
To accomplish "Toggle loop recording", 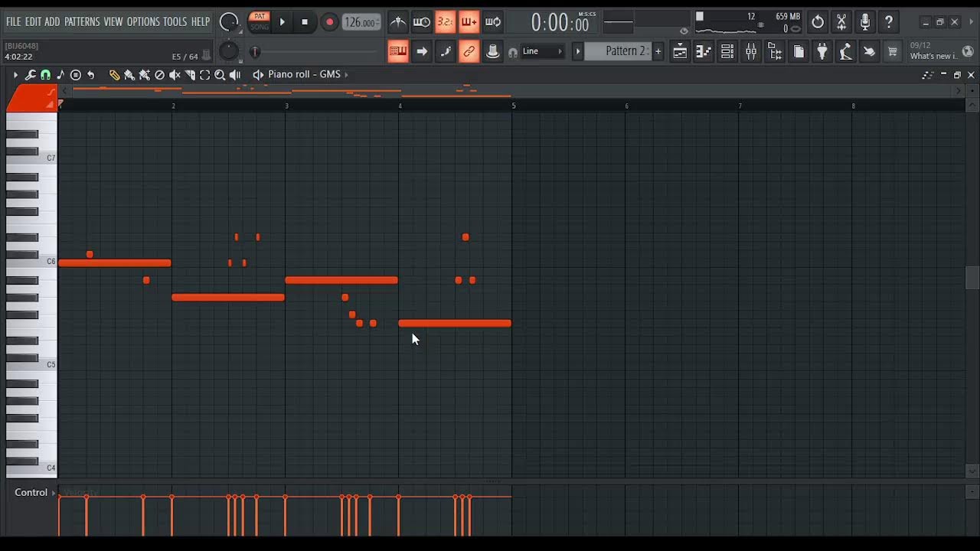I will pos(493,22).
